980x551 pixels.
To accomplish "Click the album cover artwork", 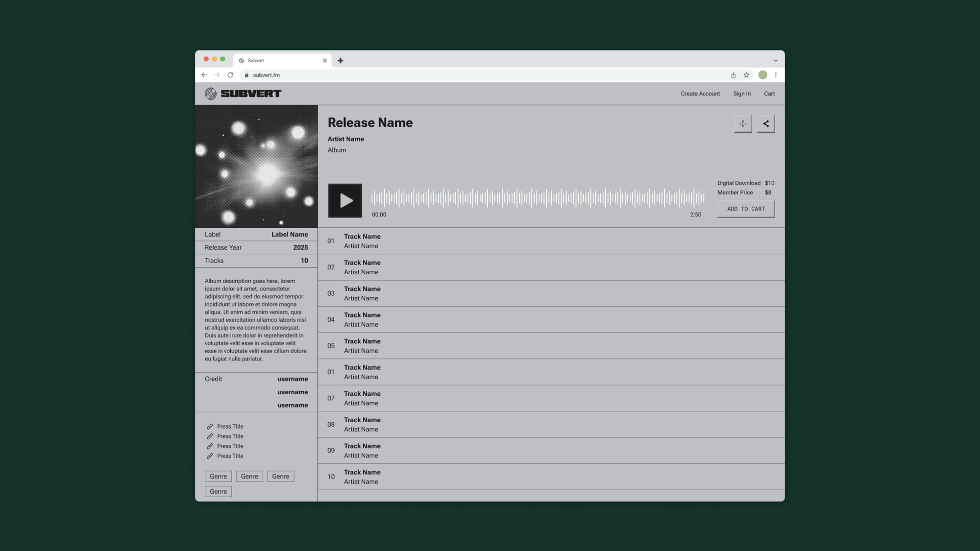I will (x=256, y=167).
